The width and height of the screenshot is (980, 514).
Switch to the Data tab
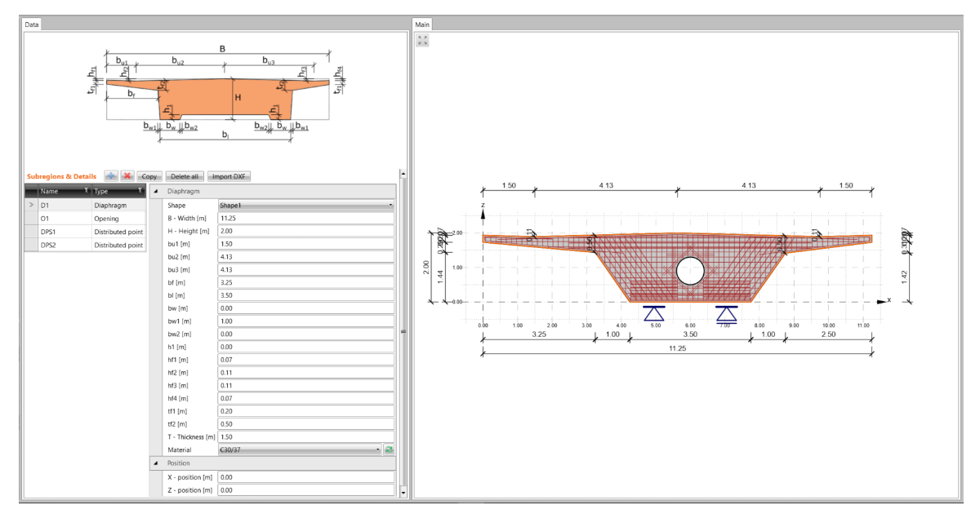click(x=32, y=24)
